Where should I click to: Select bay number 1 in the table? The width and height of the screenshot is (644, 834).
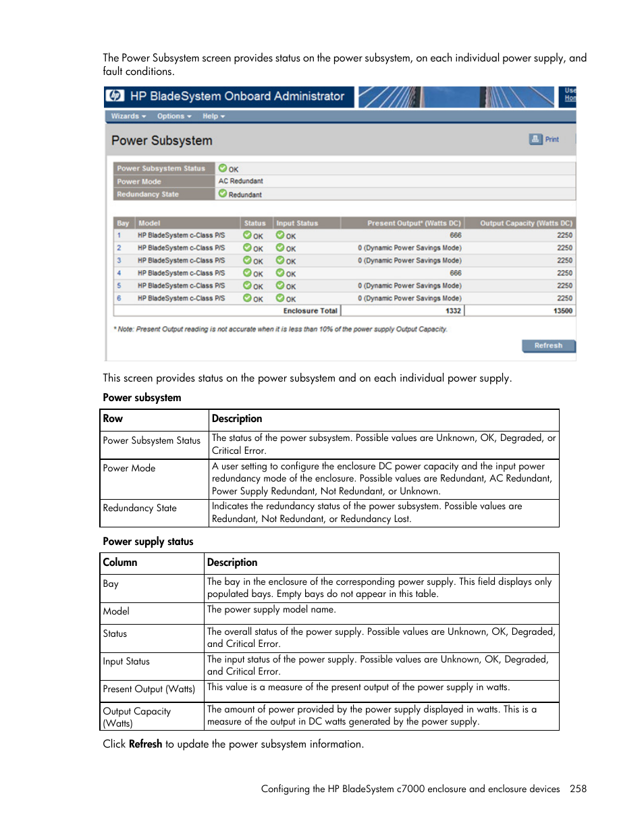point(119,236)
